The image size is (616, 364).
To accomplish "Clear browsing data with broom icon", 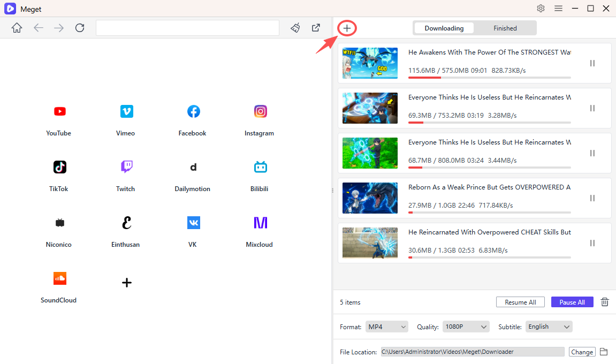I will (x=295, y=28).
